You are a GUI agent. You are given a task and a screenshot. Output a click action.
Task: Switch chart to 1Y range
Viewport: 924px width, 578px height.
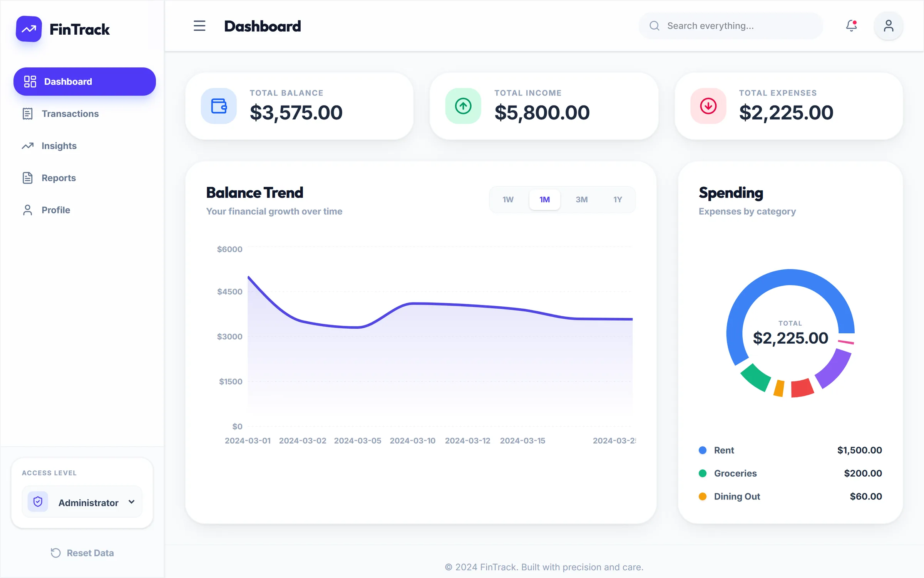tap(618, 200)
